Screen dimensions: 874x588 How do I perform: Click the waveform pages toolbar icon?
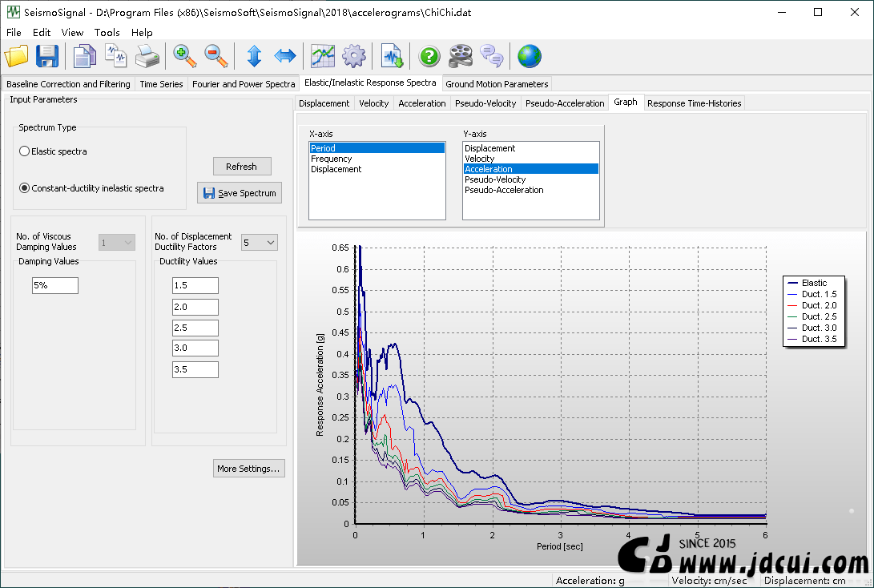116,56
